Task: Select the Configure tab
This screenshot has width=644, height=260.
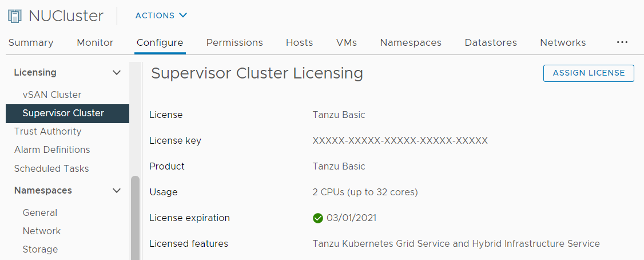Action: [160, 43]
